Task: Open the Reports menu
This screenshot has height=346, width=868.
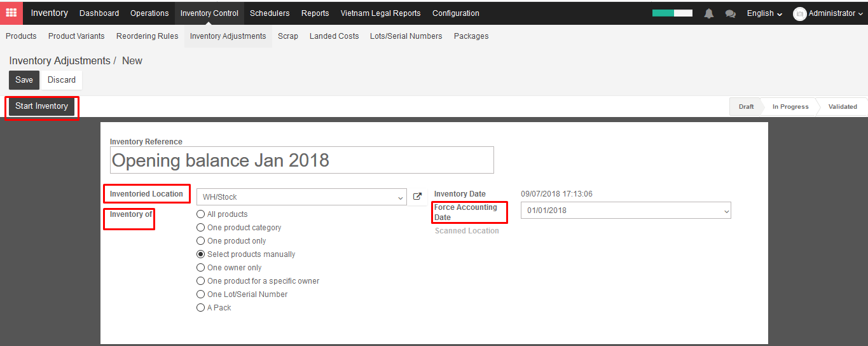Action: point(315,13)
